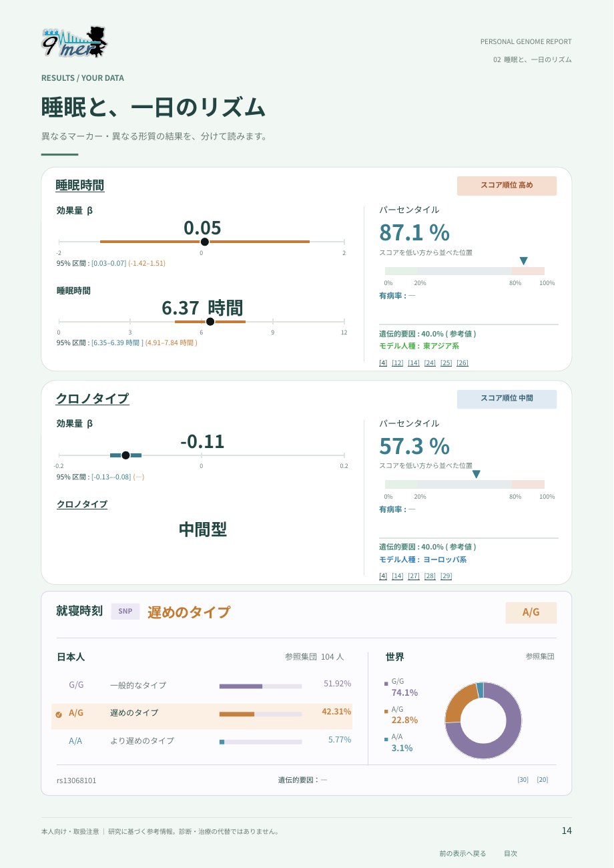Click the teal A/A legend square under 世界

click(386, 739)
